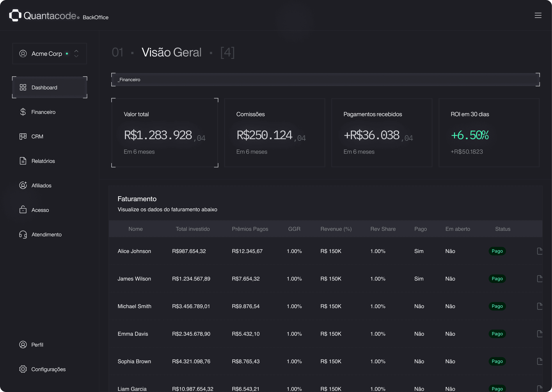
Task: Open the hamburger menu icon
Action: 538,16
